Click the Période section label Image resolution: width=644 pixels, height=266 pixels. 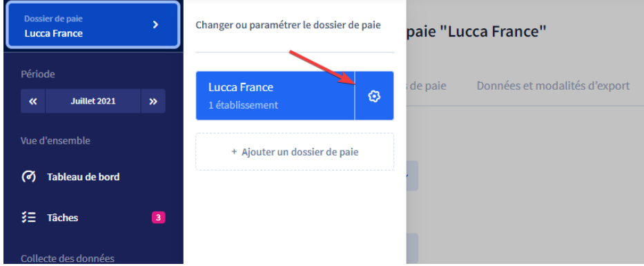[x=38, y=74]
